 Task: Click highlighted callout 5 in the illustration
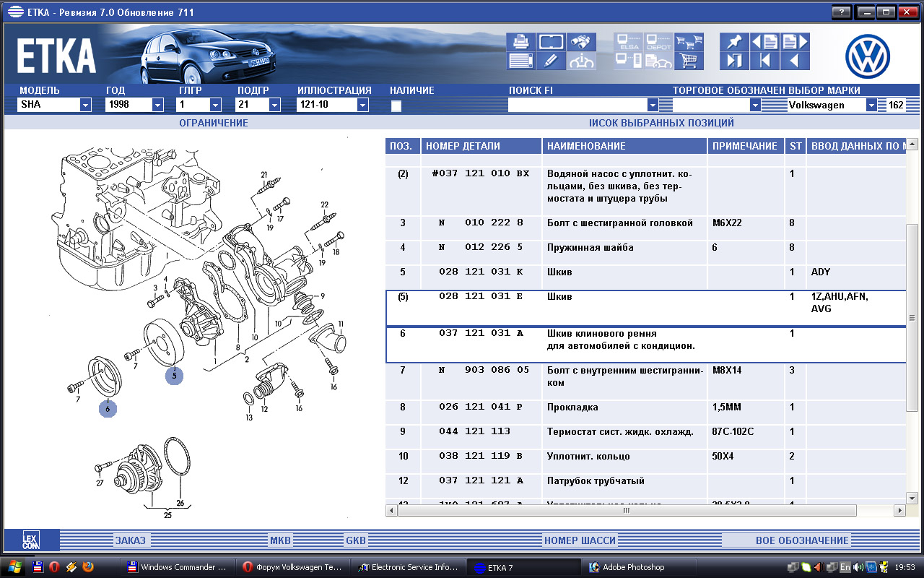click(x=174, y=376)
